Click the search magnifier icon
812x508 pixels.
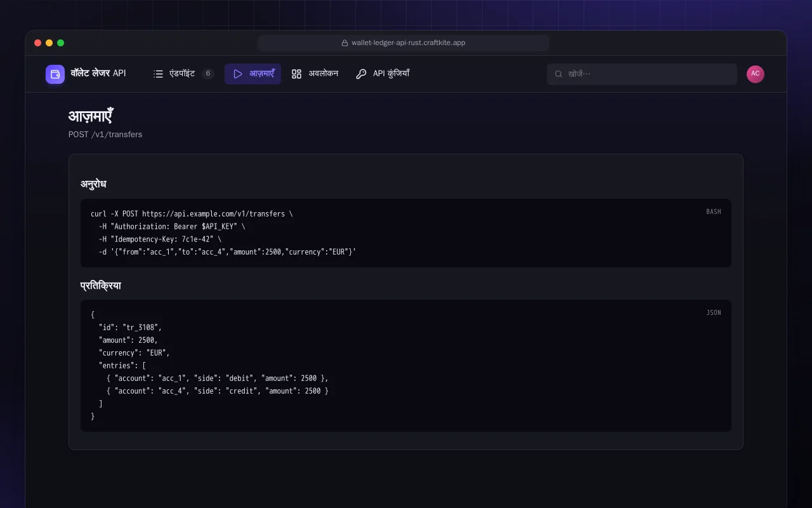coord(559,74)
